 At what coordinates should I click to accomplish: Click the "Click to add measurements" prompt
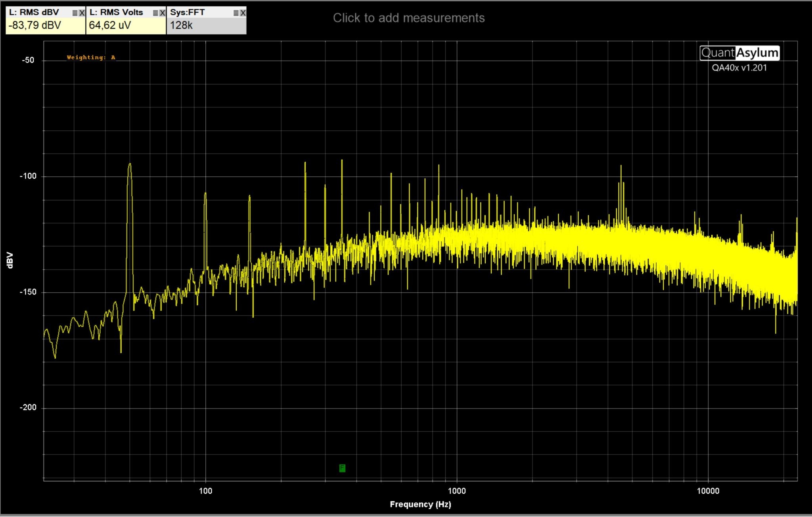coord(409,18)
